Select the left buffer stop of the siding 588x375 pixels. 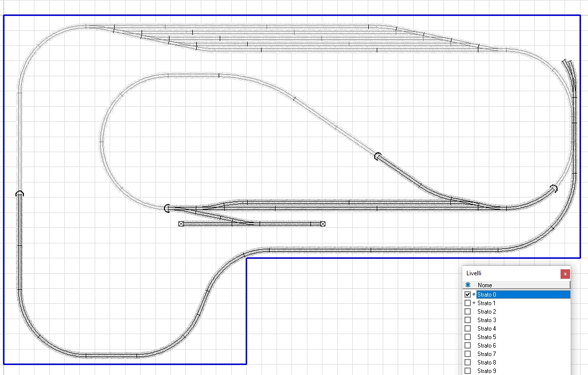coord(181,224)
